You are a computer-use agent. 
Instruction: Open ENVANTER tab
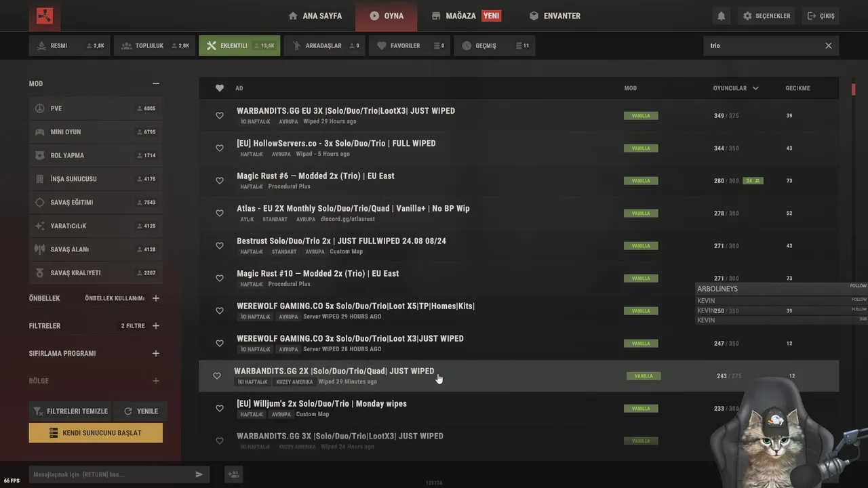(555, 16)
